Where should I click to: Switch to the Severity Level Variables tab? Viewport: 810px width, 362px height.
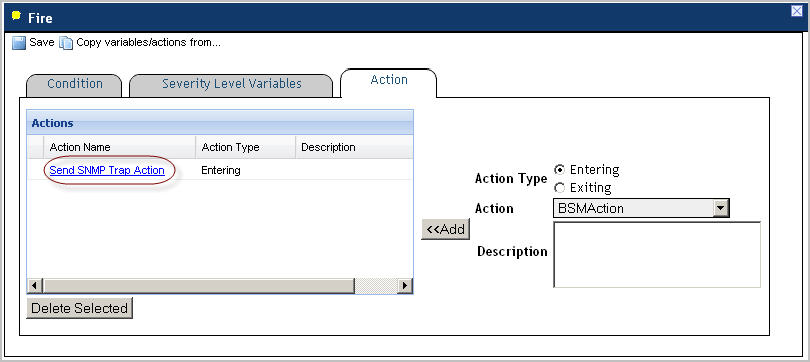point(231,84)
